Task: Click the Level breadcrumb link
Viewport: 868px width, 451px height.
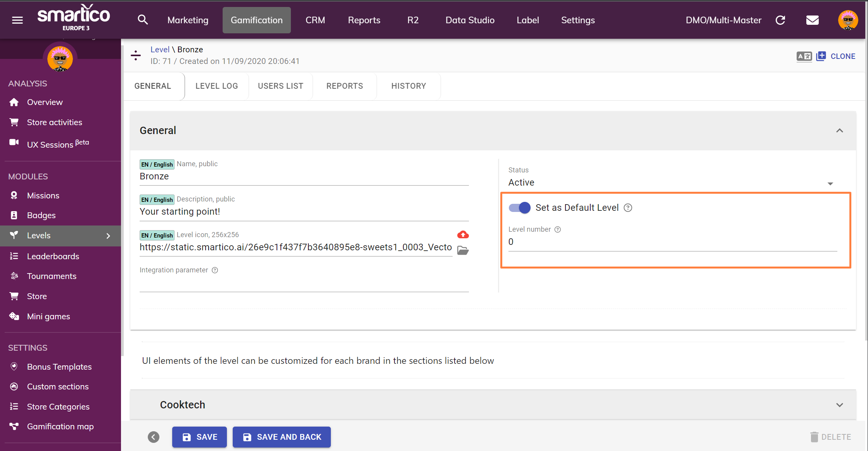Action: (x=160, y=50)
